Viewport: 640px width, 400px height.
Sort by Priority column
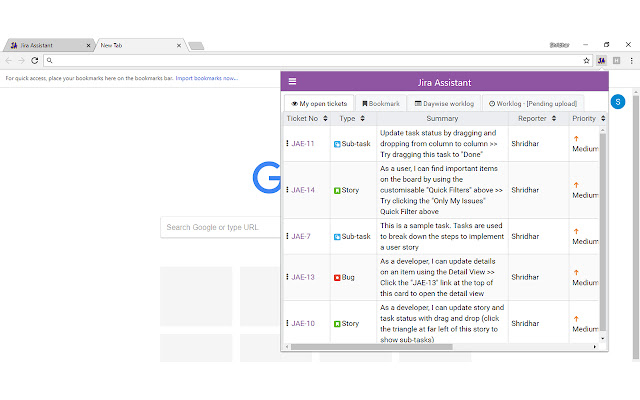[x=603, y=118]
